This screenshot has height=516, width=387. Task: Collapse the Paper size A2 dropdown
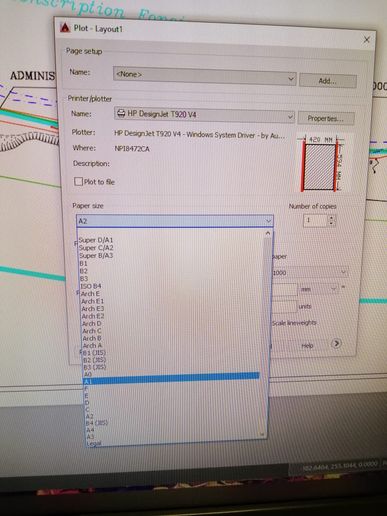click(x=175, y=221)
